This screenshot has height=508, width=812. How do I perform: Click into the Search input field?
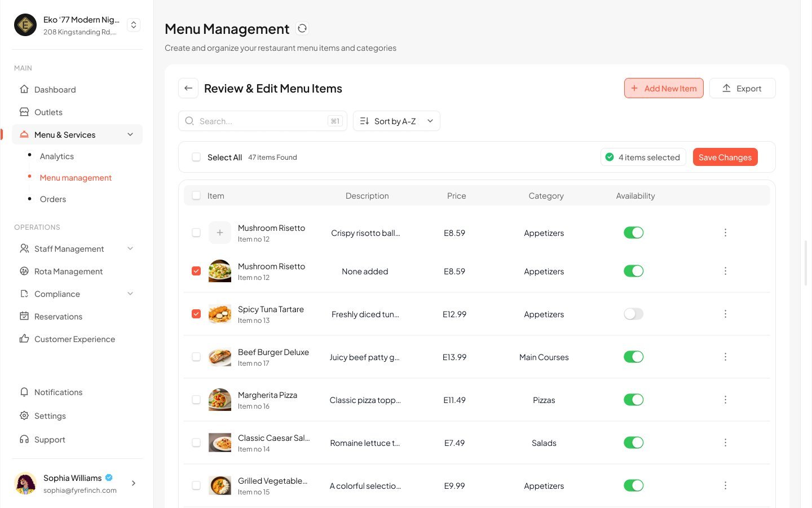[263, 121]
